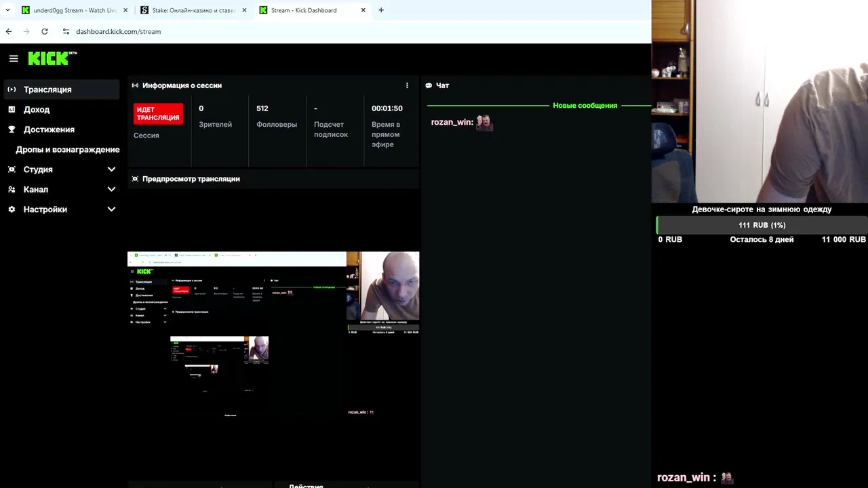Open session info three-dot menu
The width and height of the screenshot is (868, 488).
(407, 85)
